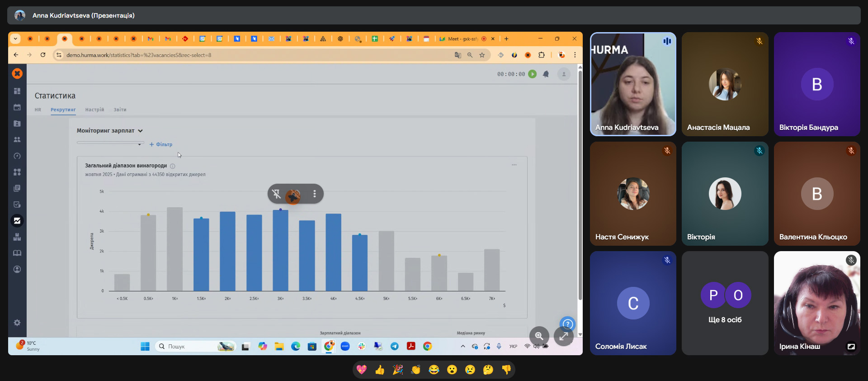
Task: Click the Hurma page vertical scrollbar
Action: click(x=580, y=181)
